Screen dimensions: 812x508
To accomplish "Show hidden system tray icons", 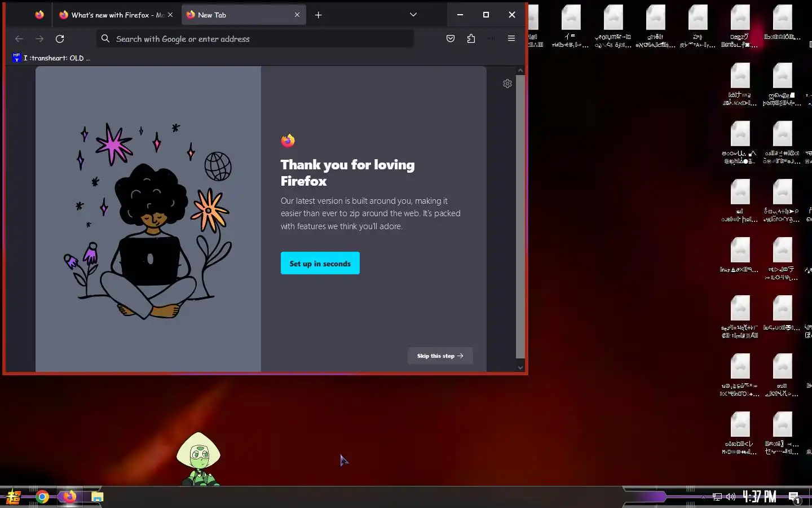I will pos(703,497).
